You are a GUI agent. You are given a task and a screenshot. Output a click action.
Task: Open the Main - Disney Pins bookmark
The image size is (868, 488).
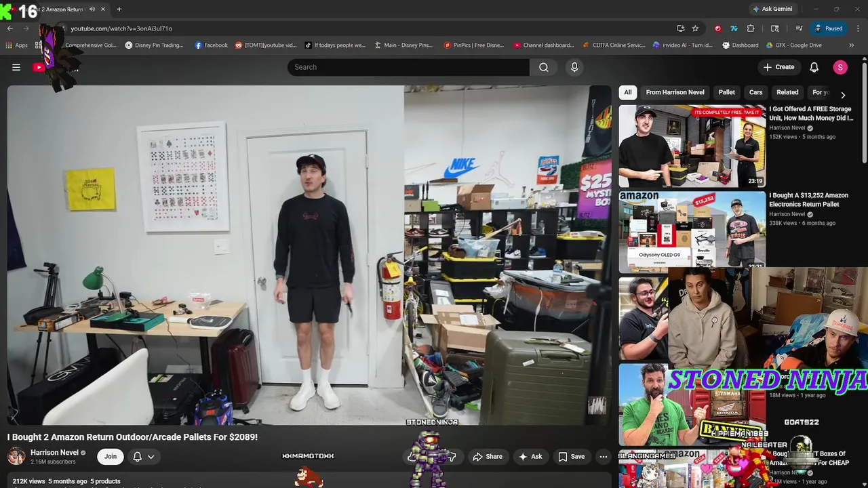(x=403, y=45)
